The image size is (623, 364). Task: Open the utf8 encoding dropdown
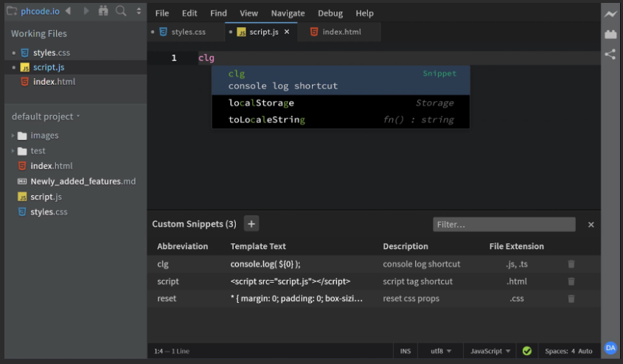pyautogui.click(x=441, y=351)
